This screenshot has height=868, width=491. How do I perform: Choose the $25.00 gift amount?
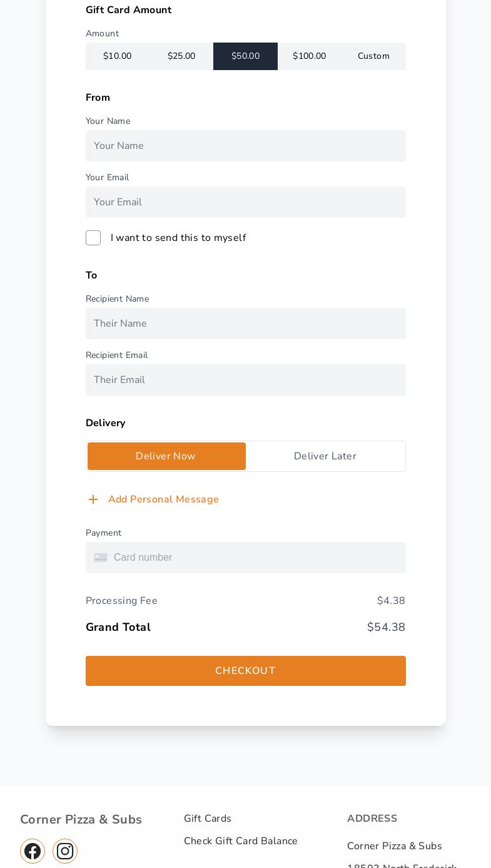coord(181,56)
